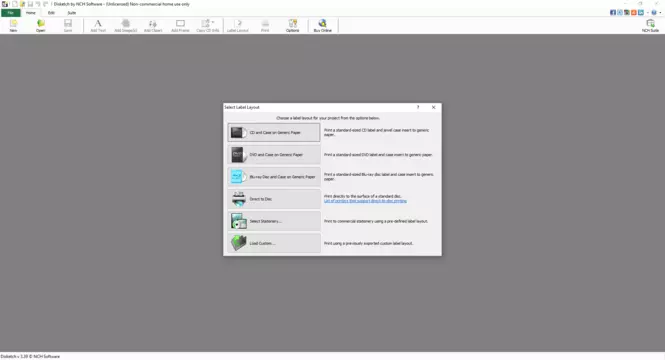This screenshot has width=665, height=360.
Task: Click the LinkedIn share icon
Action: pos(640,12)
